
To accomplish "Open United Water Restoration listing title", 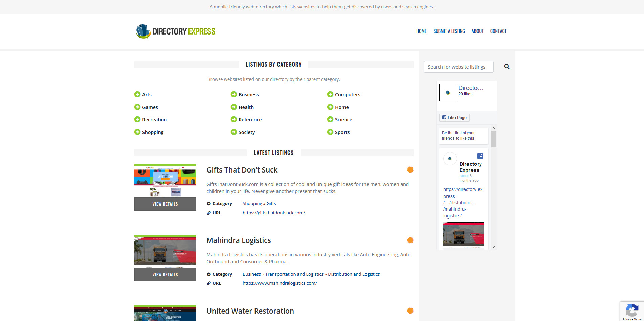I will (250, 311).
